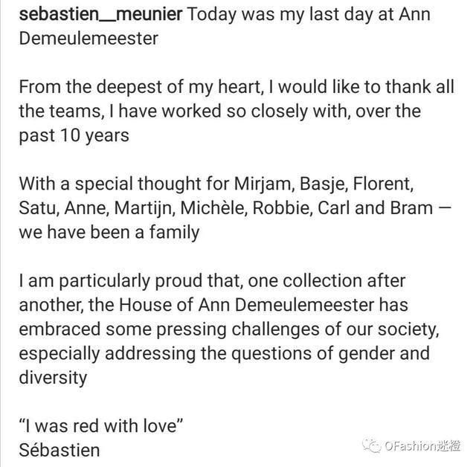The height and width of the screenshot is (467, 476).
Task: Click "House of Ann Demeulemeester" text
Action: 246,305
